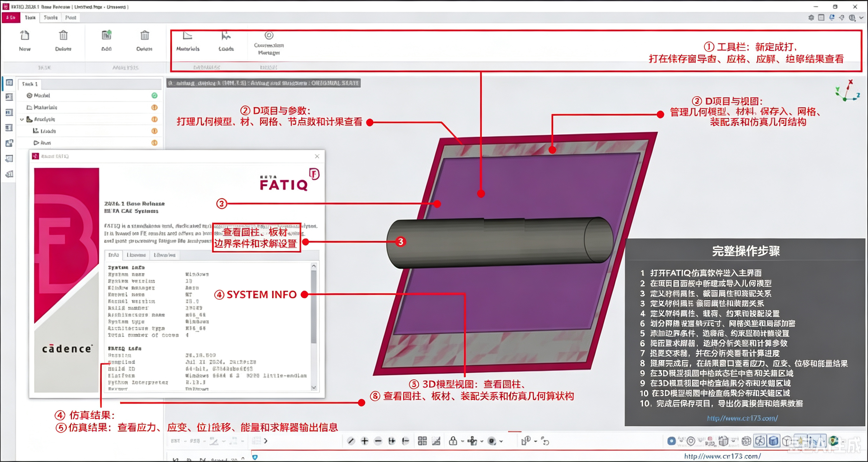Click the New task ribbon icon
Screen dimensions: 868x462
[x=24, y=35]
